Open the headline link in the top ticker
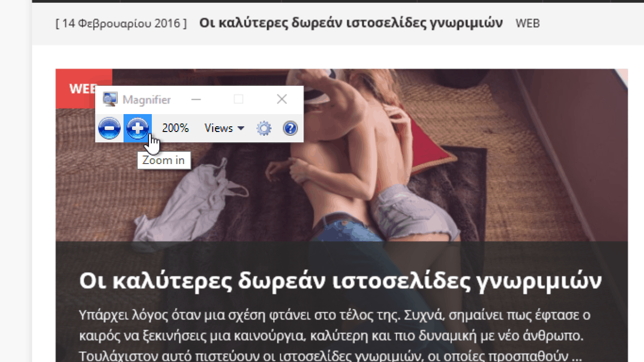644x362 pixels. pos(351,23)
